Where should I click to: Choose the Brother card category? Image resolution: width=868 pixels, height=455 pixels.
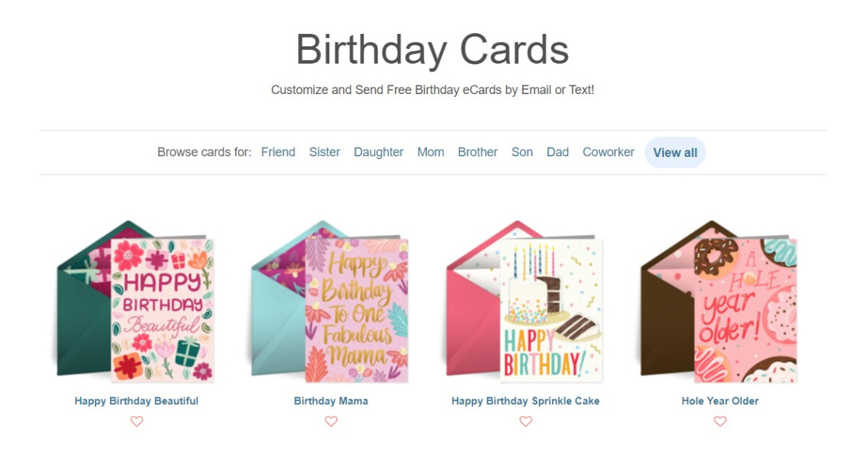[478, 152]
